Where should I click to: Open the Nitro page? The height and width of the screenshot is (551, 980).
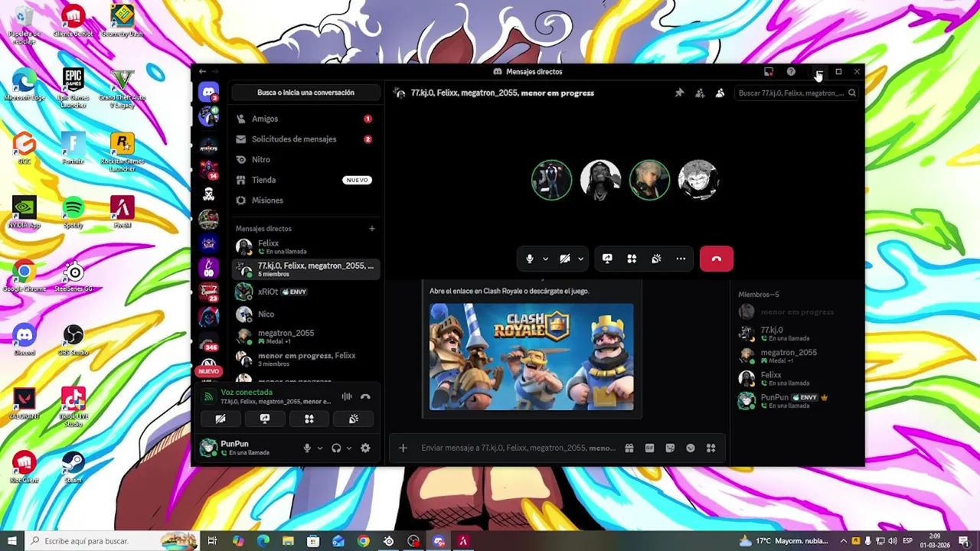point(305,159)
